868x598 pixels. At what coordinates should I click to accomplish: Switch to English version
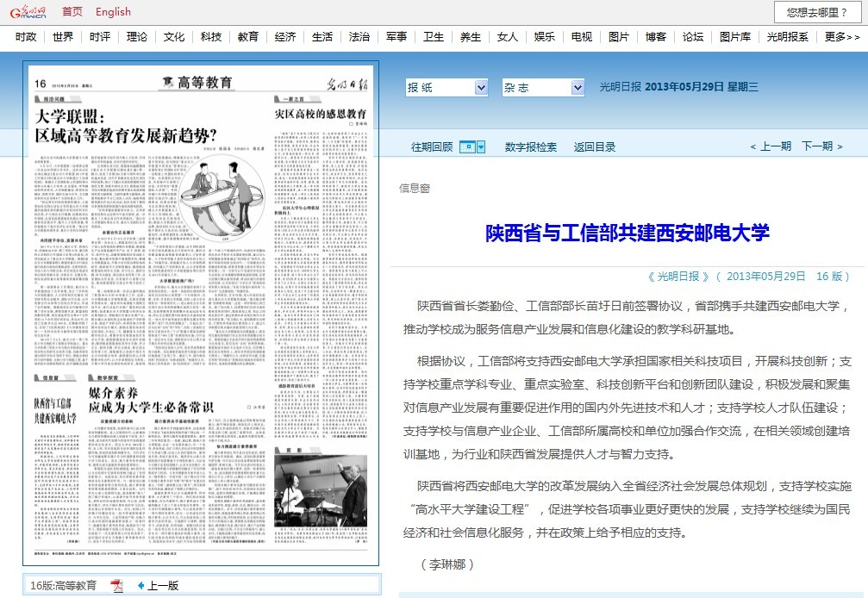(x=113, y=12)
